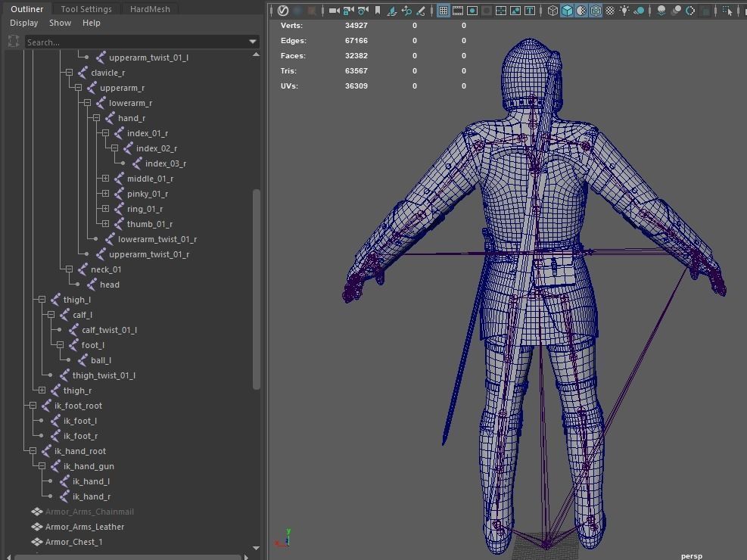Click the V-Ray icon in viewport toolbar
This screenshot has width=747, height=560.
282,11
